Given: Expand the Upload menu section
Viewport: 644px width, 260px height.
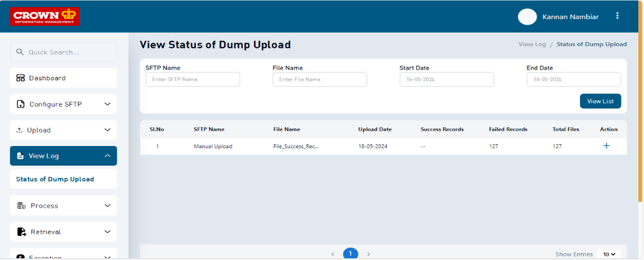Looking at the screenshot, I should click(107, 130).
